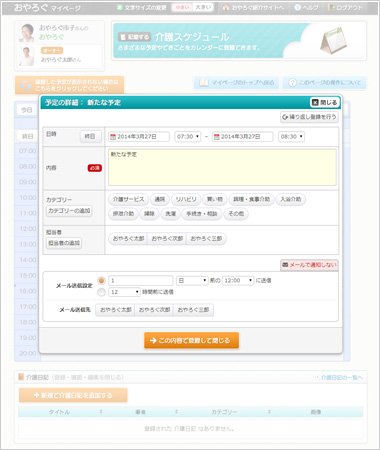The height and width of the screenshot is (450, 380).
Task: Expand the 12 hours-before dropdown
Action: (x=124, y=292)
